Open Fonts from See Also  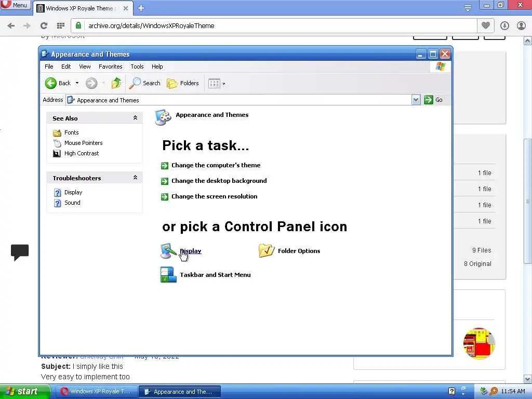pos(71,132)
